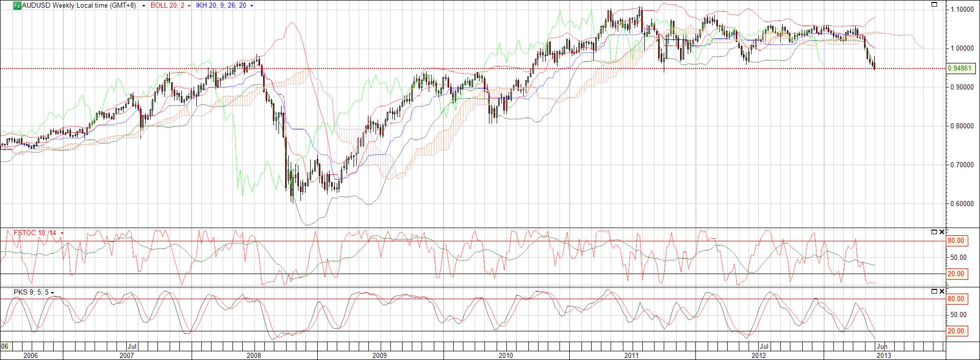Viewport: 980px width, 360px height.
Task: Expand the BOLL 20; 2 indicator menu arrow
Action: click(190, 6)
